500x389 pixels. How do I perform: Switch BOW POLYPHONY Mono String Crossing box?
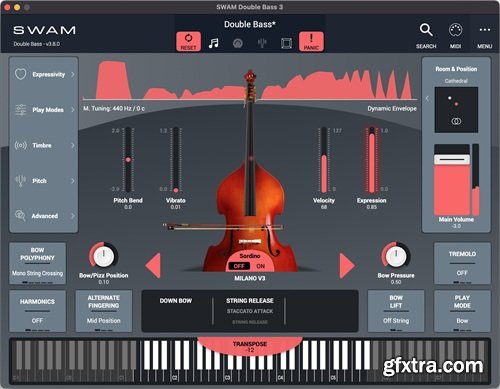point(37,263)
